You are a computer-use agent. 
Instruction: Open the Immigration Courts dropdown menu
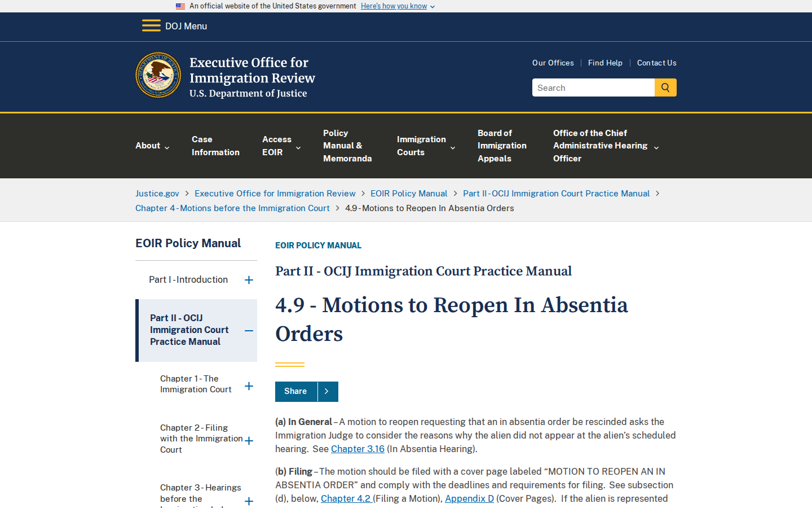coord(426,146)
